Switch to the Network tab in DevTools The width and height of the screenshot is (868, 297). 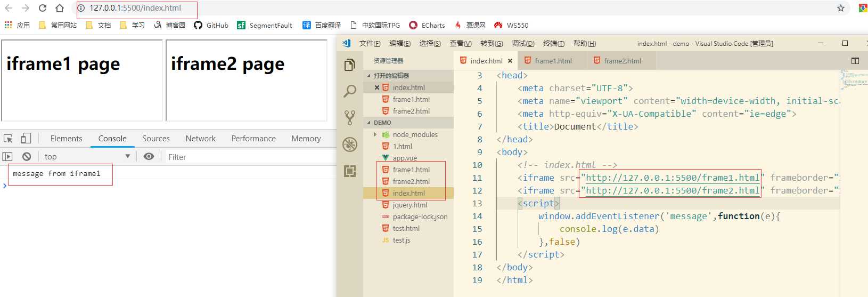click(x=201, y=139)
